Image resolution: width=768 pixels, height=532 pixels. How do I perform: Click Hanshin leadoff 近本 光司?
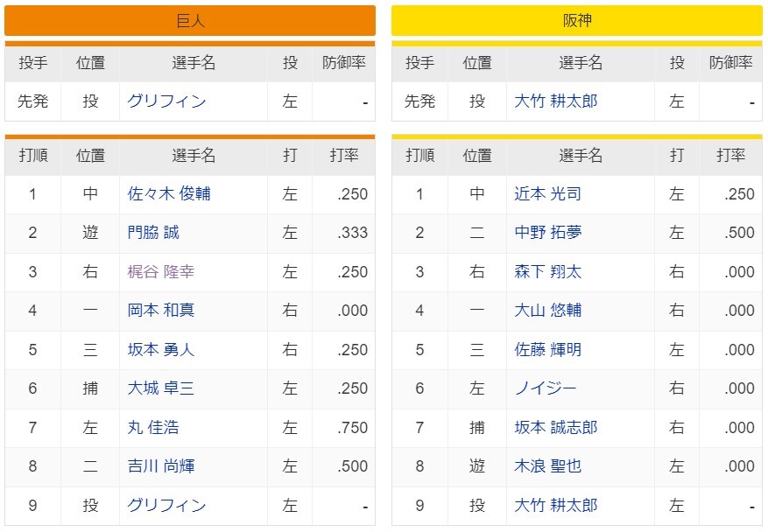click(547, 194)
